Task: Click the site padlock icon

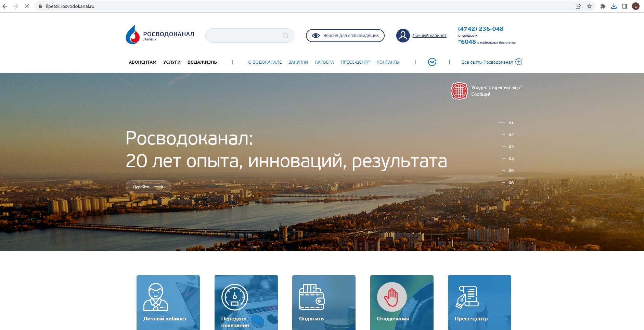Action: click(x=40, y=6)
